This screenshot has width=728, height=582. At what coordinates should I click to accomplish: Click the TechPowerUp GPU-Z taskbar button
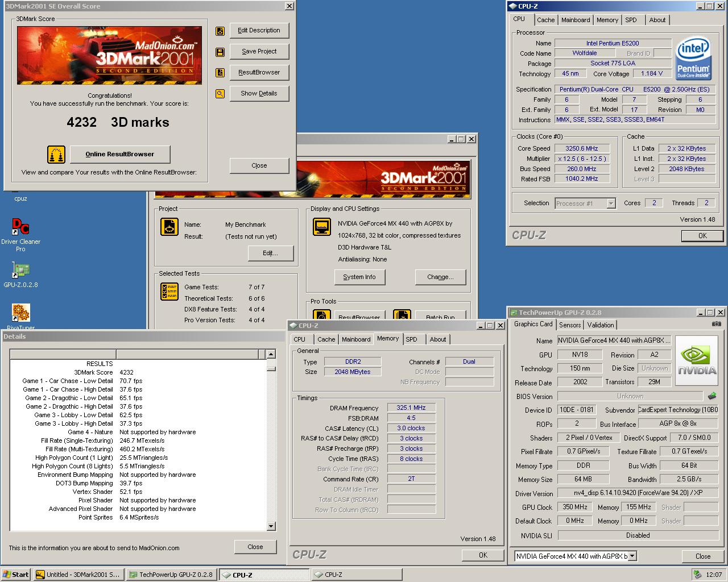171,575
